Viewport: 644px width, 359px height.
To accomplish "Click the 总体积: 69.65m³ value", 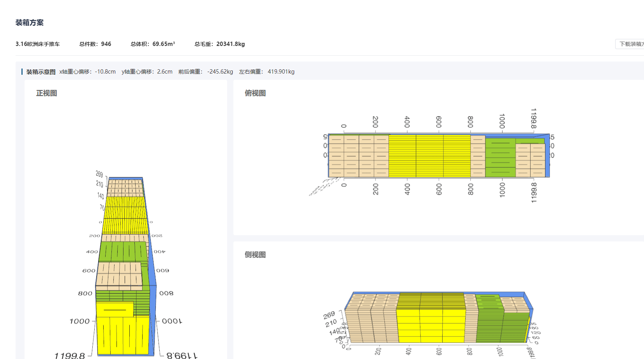I will pyautogui.click(x=153, y=44).
